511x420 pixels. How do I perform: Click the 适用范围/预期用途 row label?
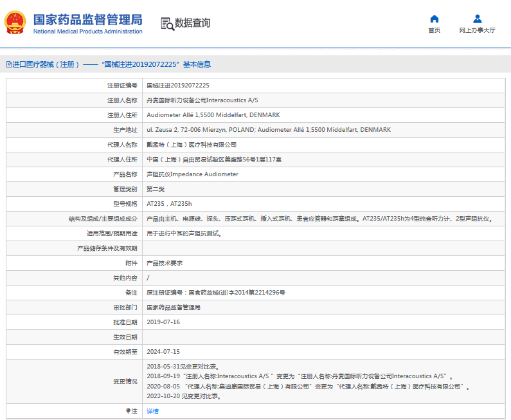coord(112,233)
